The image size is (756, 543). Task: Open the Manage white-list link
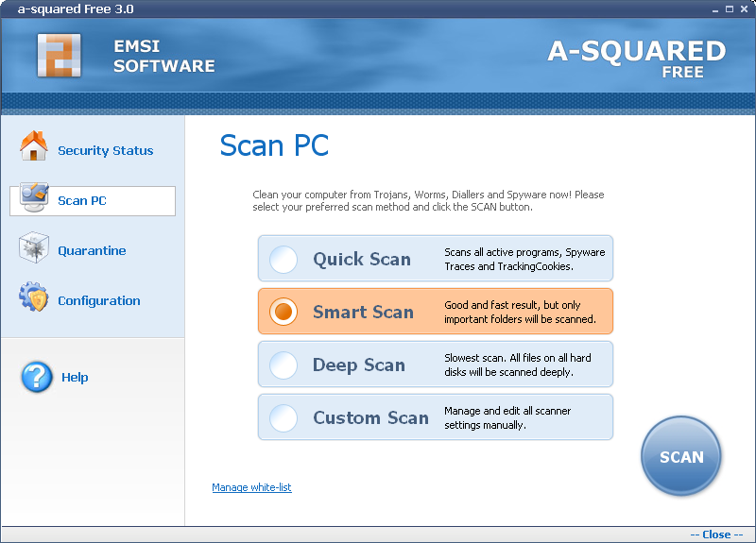coord(251,487)
